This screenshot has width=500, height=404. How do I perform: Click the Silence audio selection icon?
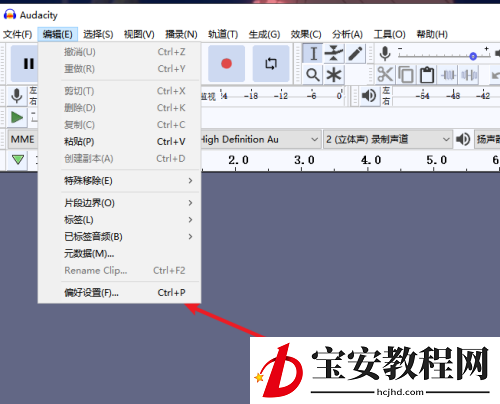tap(469, 75)
